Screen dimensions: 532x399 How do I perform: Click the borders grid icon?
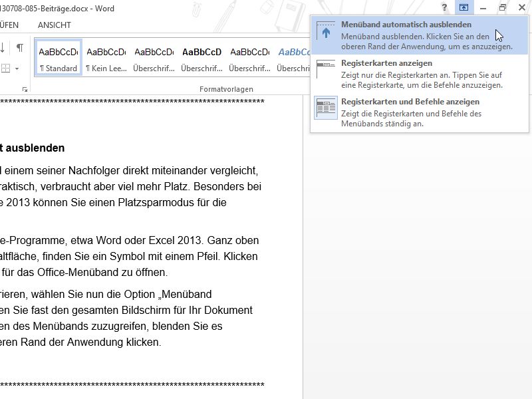click(x=6, y=68)
